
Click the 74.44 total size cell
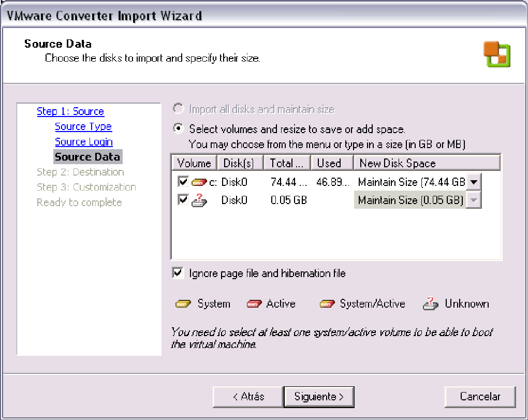[x=288, y=182]
